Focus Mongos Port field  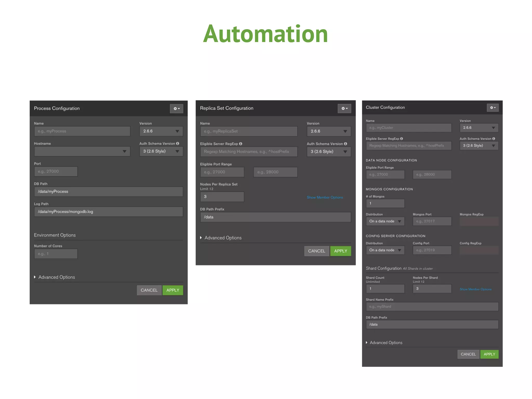point(432,221)
